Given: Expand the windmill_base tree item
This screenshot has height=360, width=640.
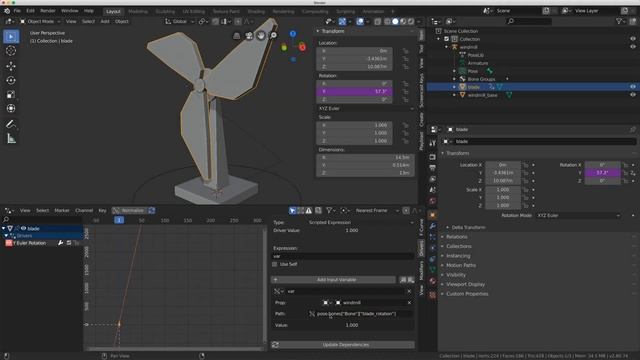Looking at the screenshot, I should 454,95.
